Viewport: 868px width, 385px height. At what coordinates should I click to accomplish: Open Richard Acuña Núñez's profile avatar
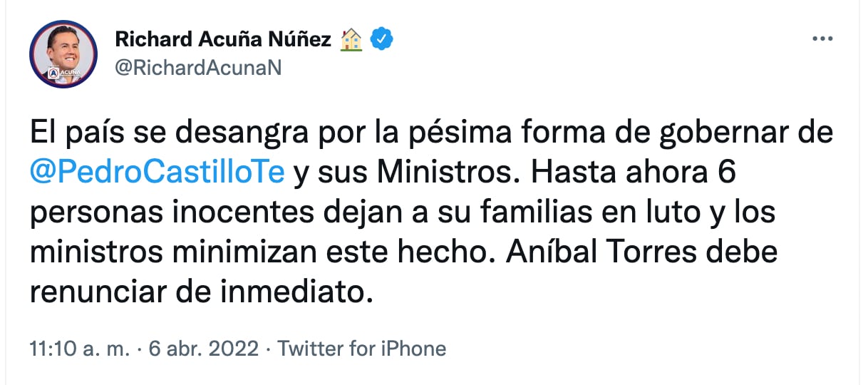[x=63, y=53]
